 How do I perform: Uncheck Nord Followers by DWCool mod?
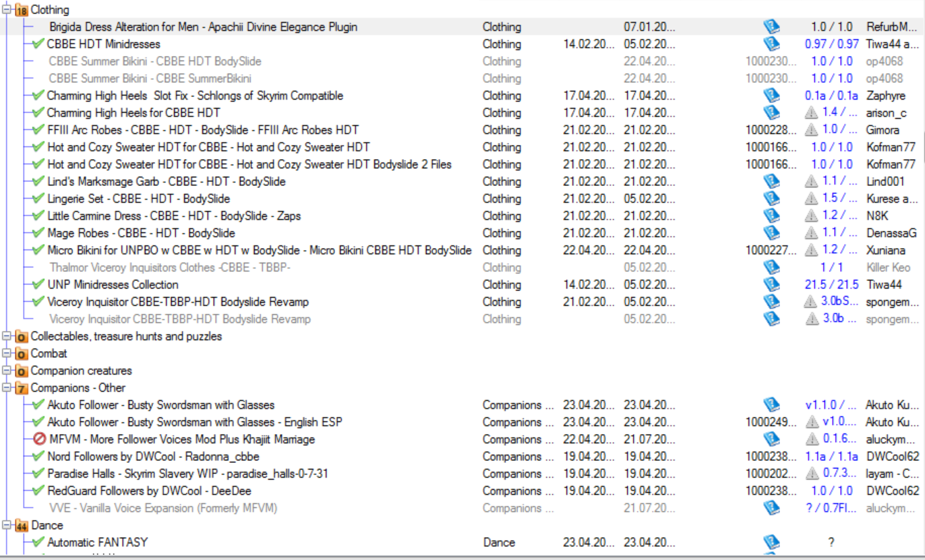click(x=38, y=456)
